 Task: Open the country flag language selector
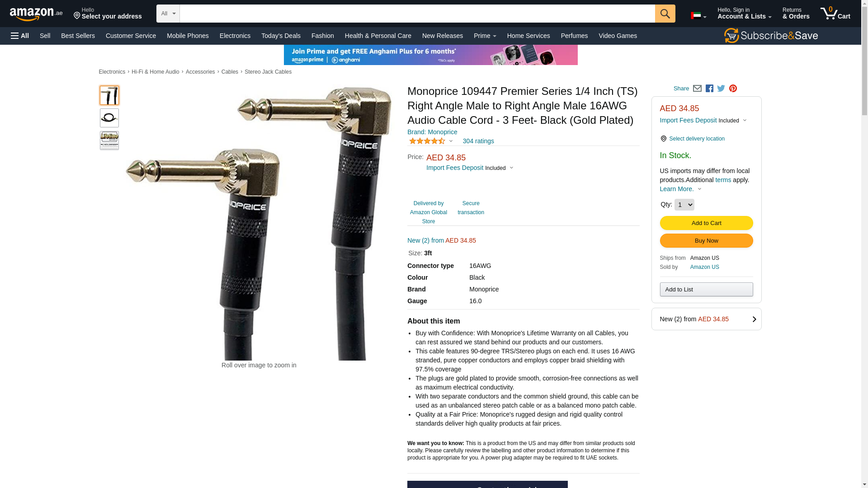[698, 16]
